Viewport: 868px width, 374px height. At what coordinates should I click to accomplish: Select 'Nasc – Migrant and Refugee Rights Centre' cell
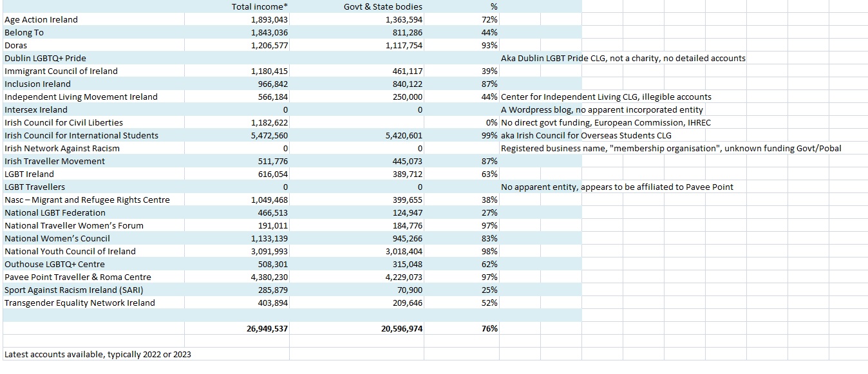tap(93, 200)
